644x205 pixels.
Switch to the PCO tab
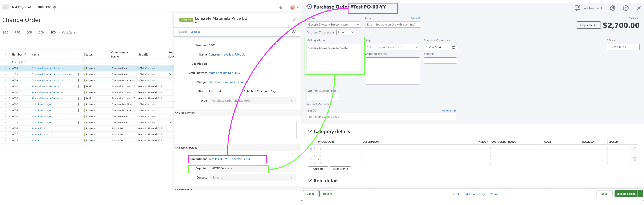[6, 32]
